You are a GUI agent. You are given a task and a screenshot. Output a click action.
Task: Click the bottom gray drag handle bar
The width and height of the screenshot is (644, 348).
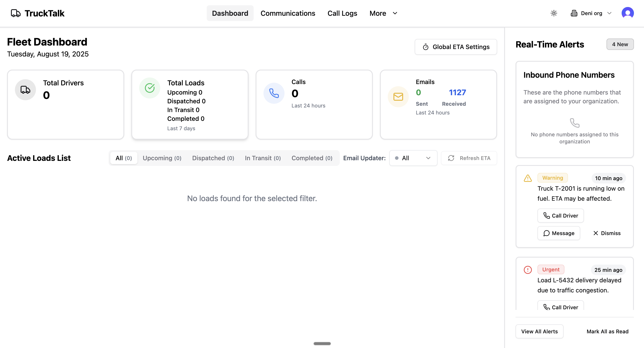click(322, 343)
